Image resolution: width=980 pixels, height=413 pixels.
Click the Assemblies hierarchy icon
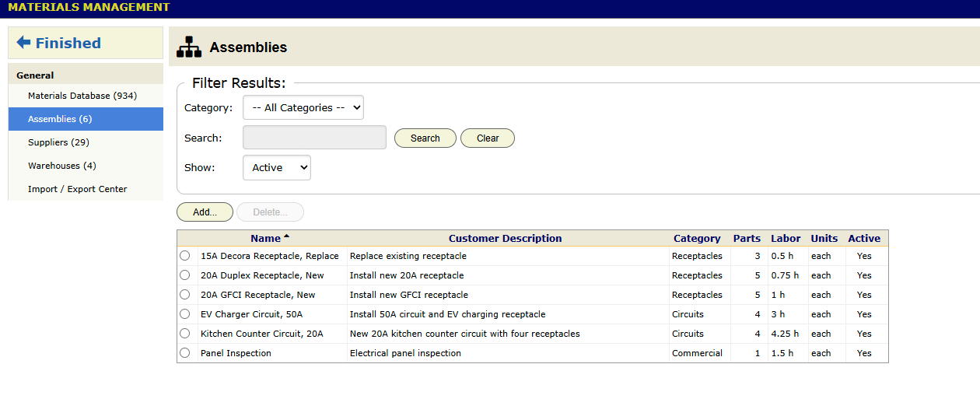(x=188, y=47)
